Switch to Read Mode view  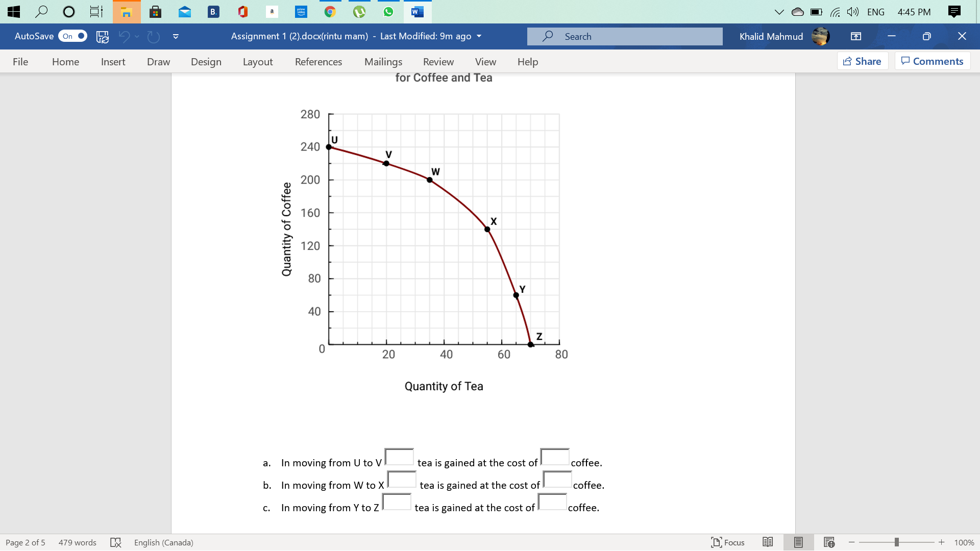[769, 542]
